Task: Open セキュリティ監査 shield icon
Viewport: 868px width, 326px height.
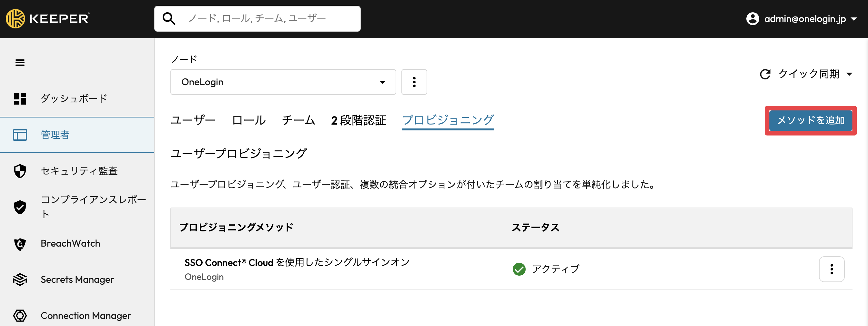Action: point(20,171)
